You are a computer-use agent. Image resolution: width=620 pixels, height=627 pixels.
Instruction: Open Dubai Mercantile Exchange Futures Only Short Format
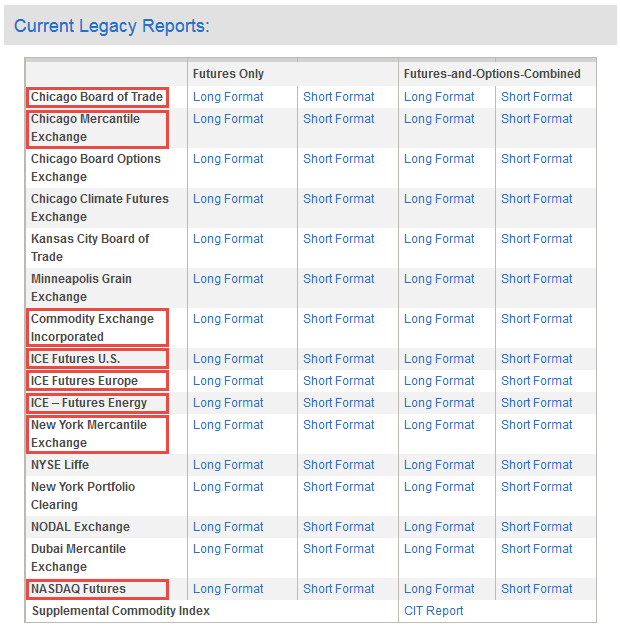[x=338, y=549]
